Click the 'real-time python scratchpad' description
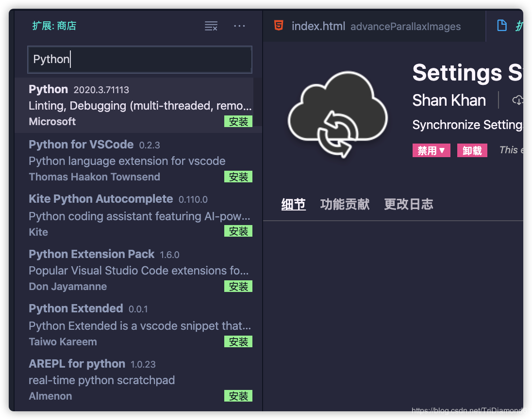The width and height of the screenshot is (532, 420). pos(102,380)
